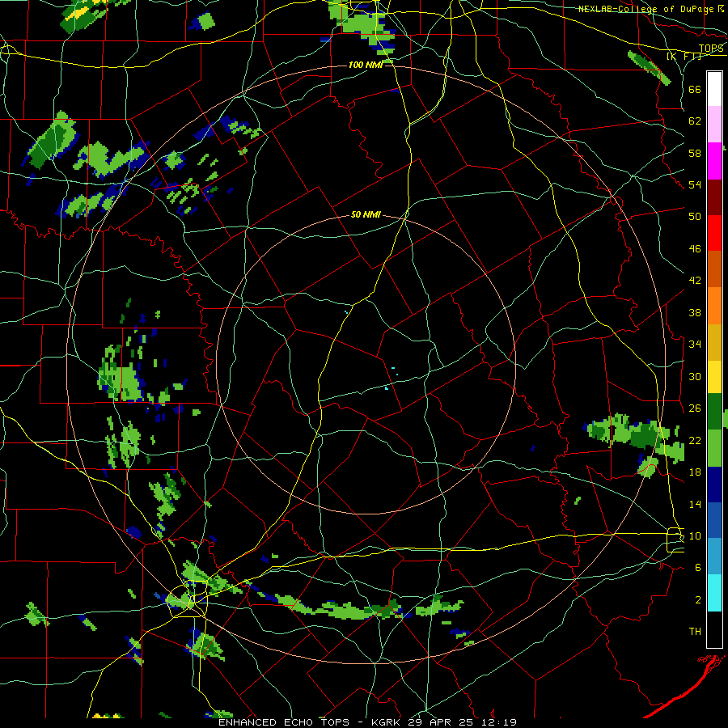Click the "K FT" units label
The image size is (728, 728).
[x=684, y=56]
